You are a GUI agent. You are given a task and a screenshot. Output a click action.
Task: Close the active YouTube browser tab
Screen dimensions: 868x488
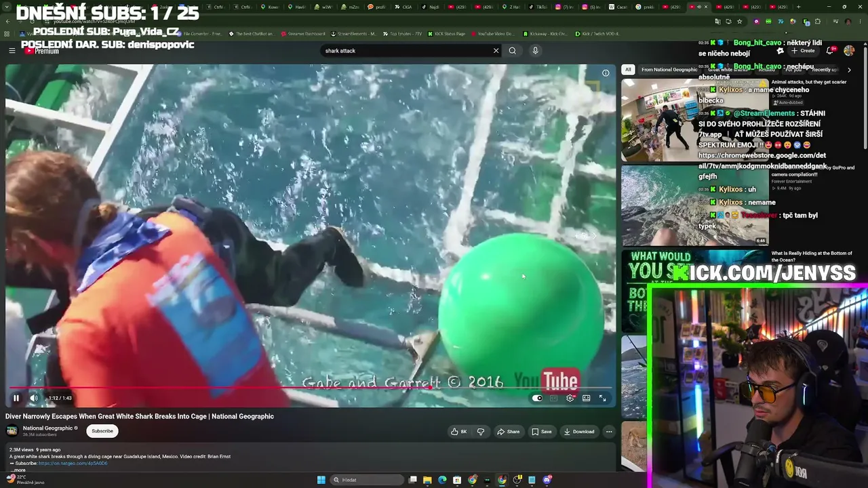[706, 7]
